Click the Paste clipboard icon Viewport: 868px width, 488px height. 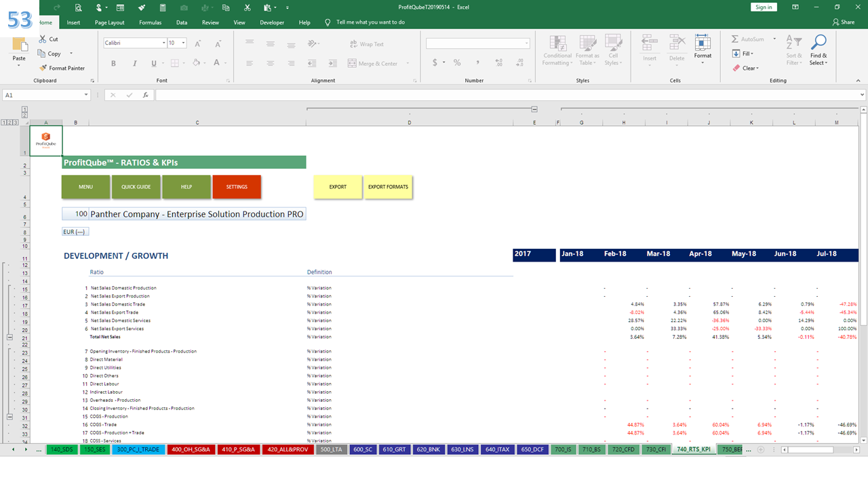[20, 45]
